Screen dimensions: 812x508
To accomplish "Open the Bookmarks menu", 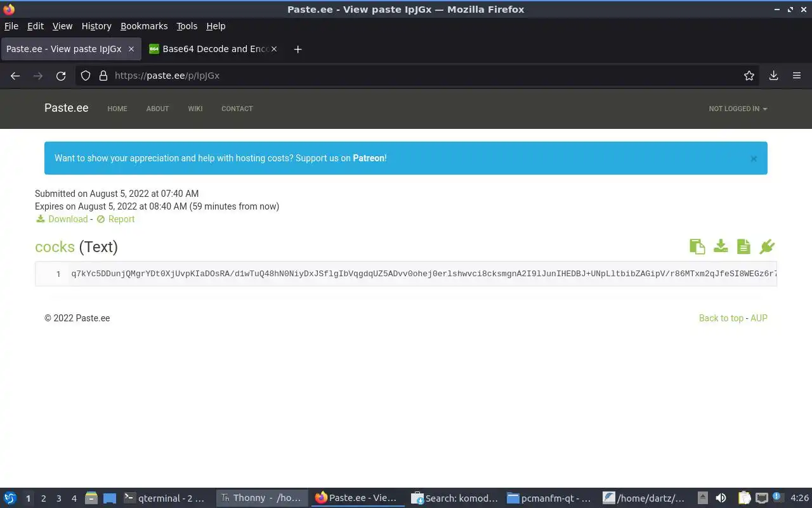I will [x=144, y=26].
